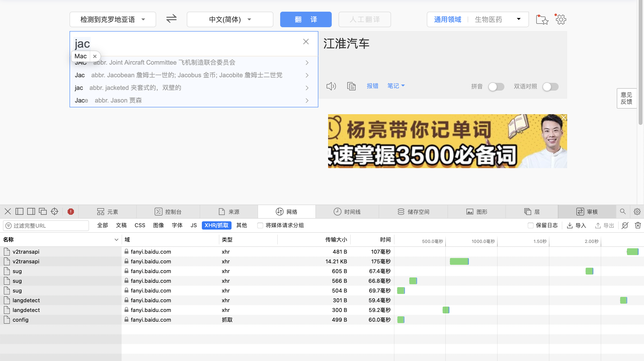Viewport: 644px width, 361px height.
Task: Toggle the 拼音 pinyin switch
Action: (496, 87)
